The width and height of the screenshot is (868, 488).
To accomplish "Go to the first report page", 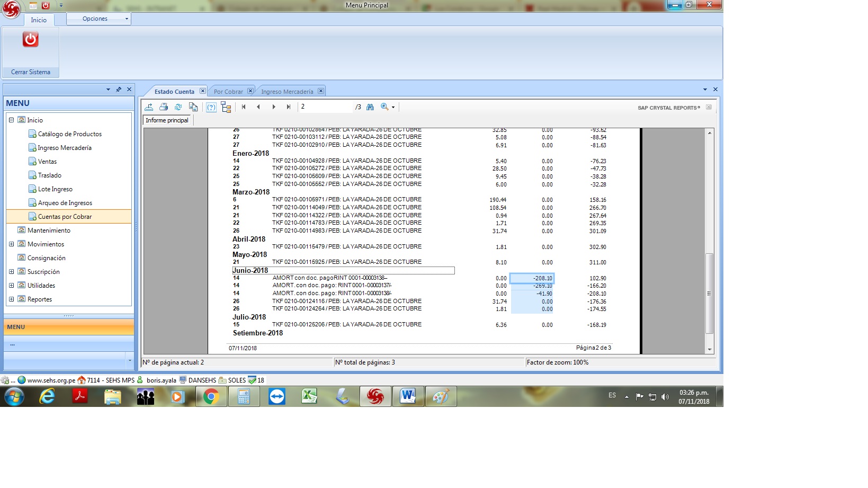I will click(244, 107).
